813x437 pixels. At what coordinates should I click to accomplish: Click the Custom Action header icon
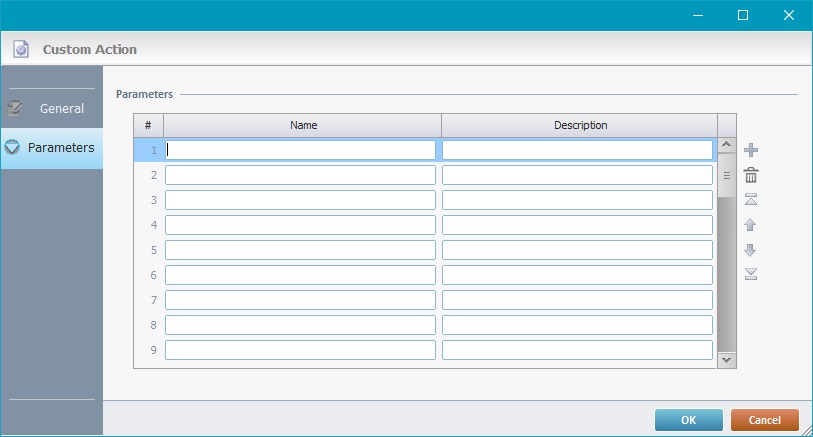pos(21,49)
